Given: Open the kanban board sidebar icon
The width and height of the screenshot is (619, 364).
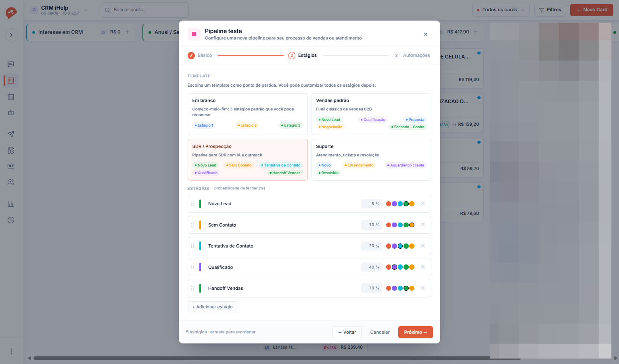Looking at the screenshot, I should (11, 81).
